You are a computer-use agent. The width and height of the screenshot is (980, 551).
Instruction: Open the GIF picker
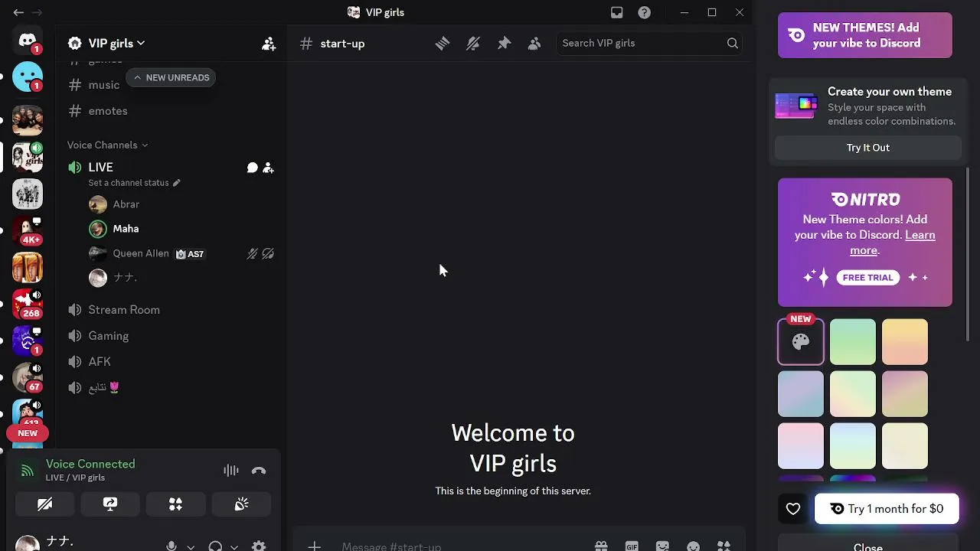[632, 546]
